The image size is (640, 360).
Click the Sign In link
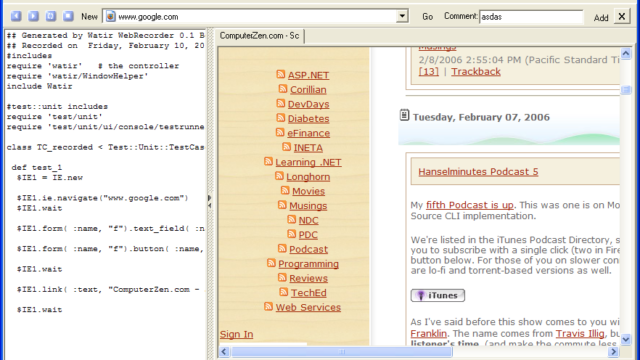tap(236, 334)
